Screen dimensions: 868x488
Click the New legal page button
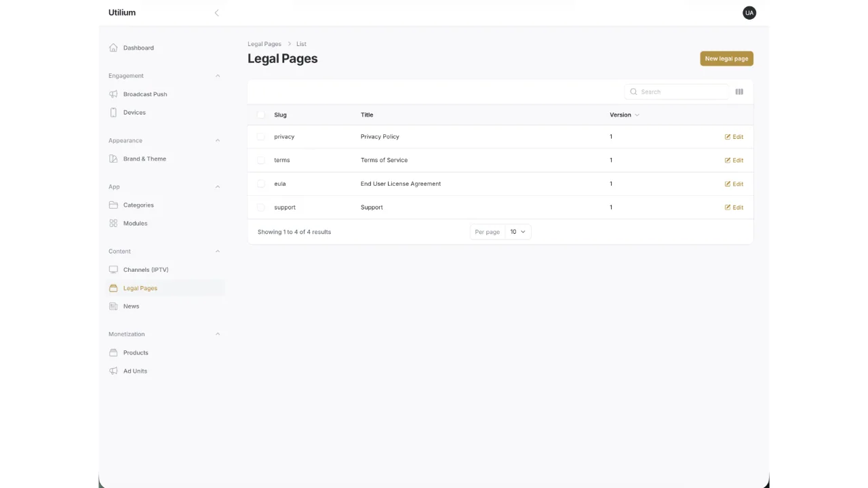726,59
